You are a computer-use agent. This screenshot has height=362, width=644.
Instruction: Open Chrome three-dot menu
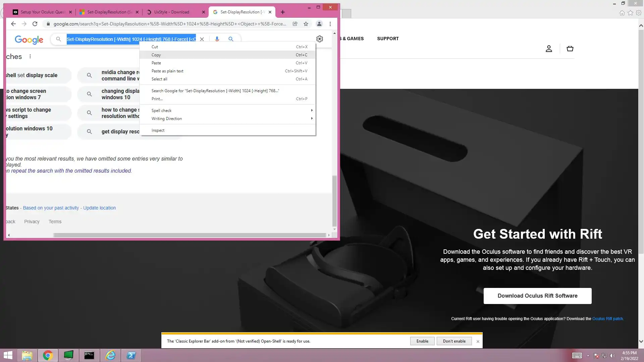[x=330, y=24]
